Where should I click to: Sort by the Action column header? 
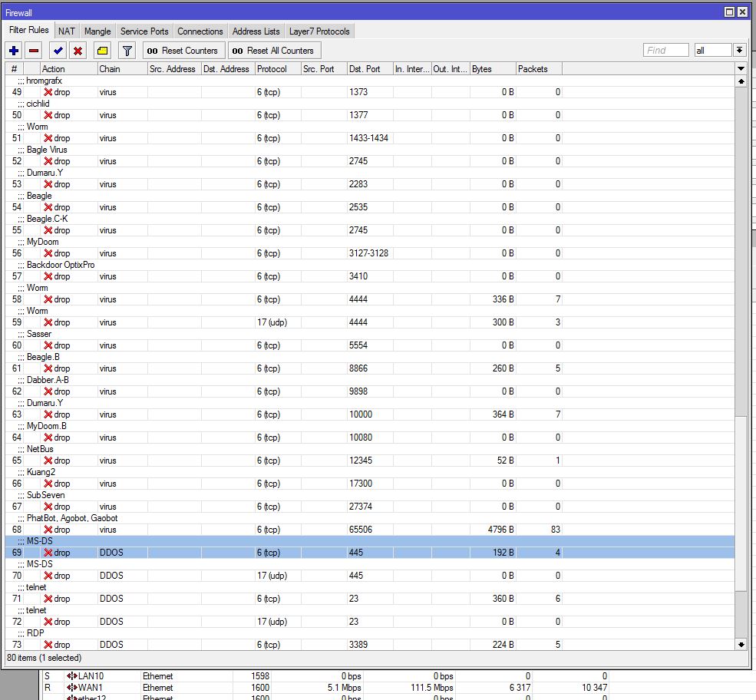[68, 69]
